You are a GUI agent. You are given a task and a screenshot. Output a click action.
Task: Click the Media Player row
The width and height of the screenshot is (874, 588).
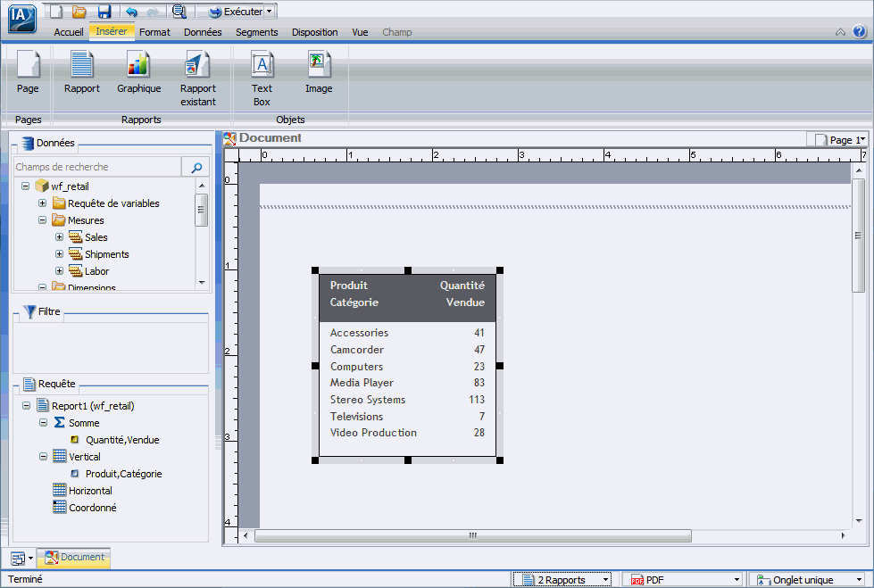pyautogui.click(x=407, y=383)
